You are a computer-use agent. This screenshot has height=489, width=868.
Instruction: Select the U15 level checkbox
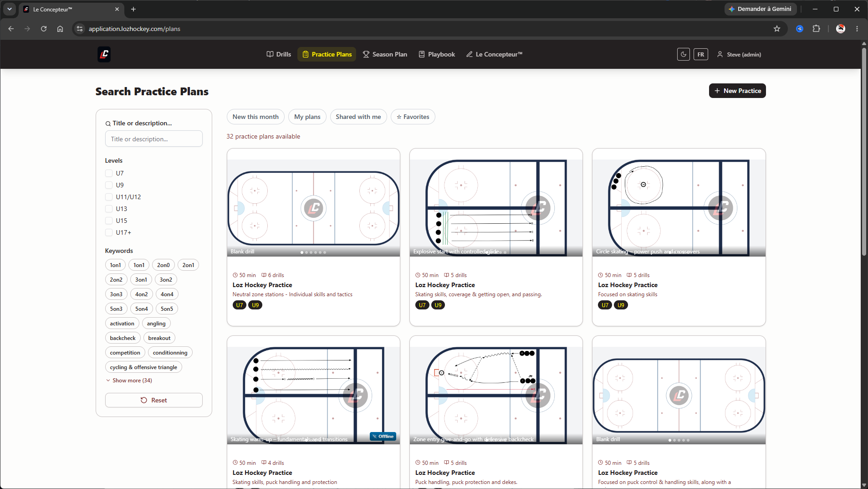point(109,221)
